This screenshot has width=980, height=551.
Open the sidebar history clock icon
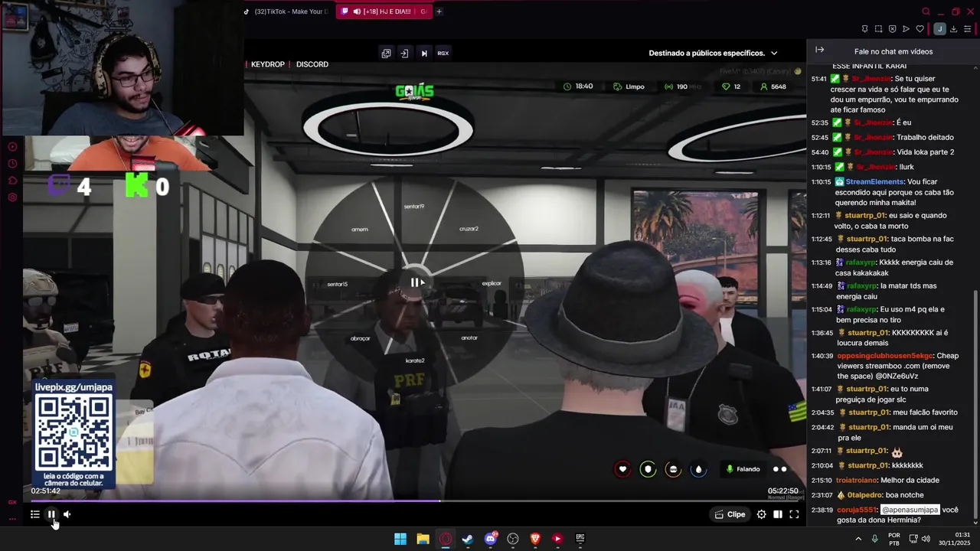pyautogui.click(x=12, y=164)
